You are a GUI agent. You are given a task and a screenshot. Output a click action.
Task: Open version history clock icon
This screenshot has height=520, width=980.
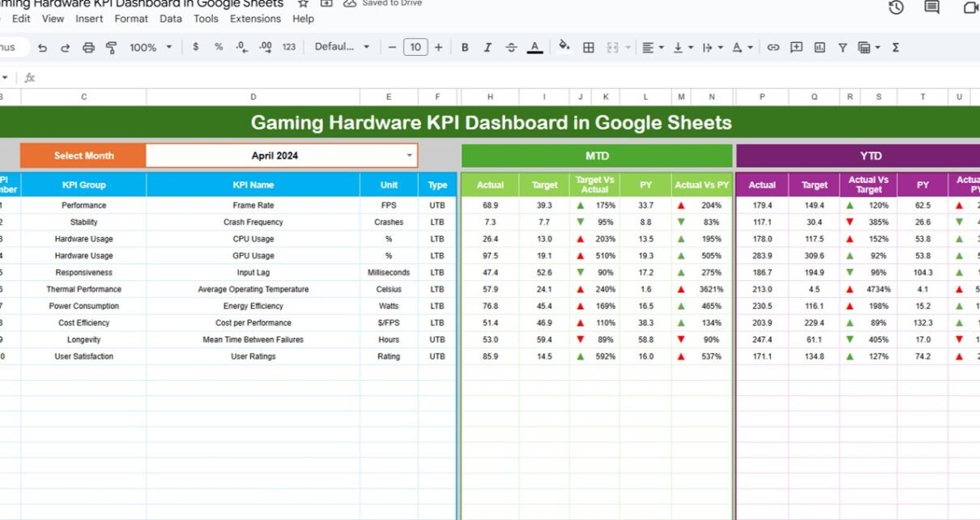tap(896, 7)
